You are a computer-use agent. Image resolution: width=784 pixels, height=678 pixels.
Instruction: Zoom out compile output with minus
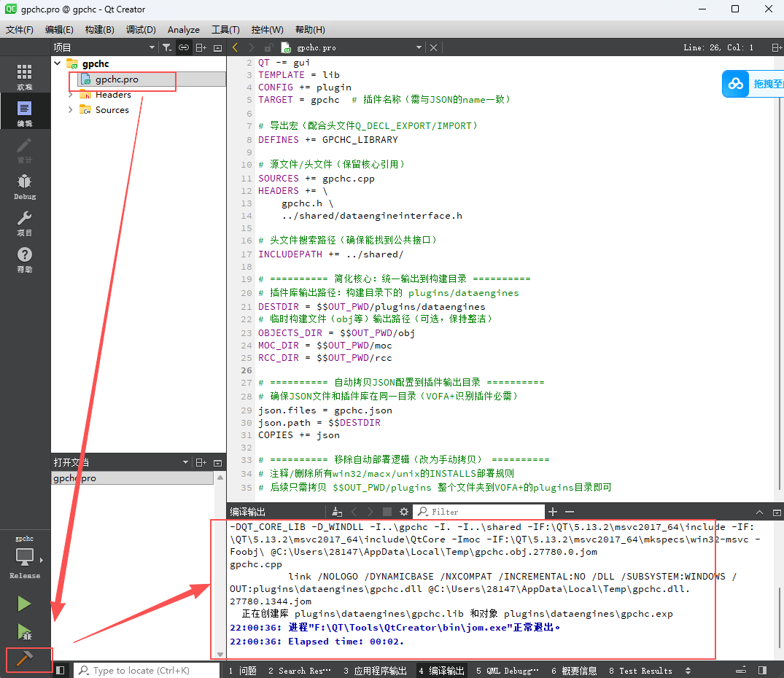570,512
